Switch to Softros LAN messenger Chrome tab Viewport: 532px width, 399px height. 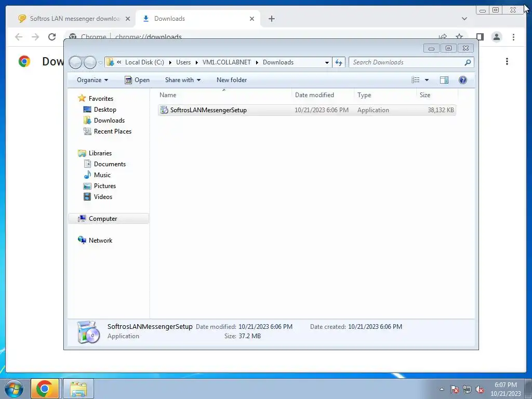pos(74,19)
